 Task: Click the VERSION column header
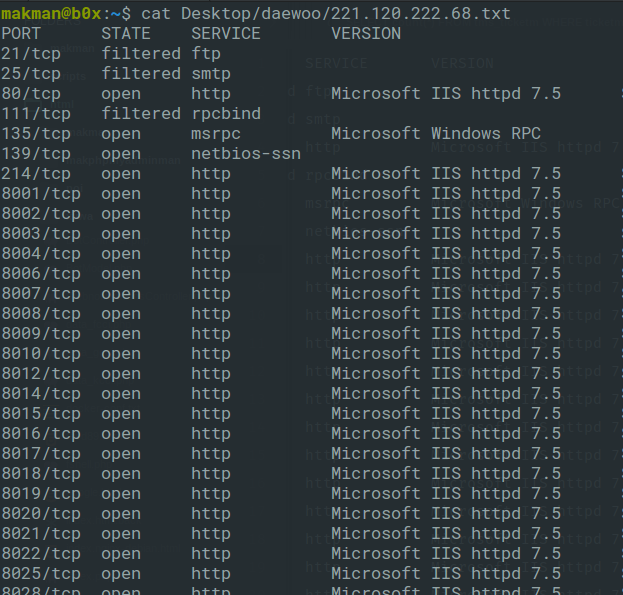click(x=366, y=33)
